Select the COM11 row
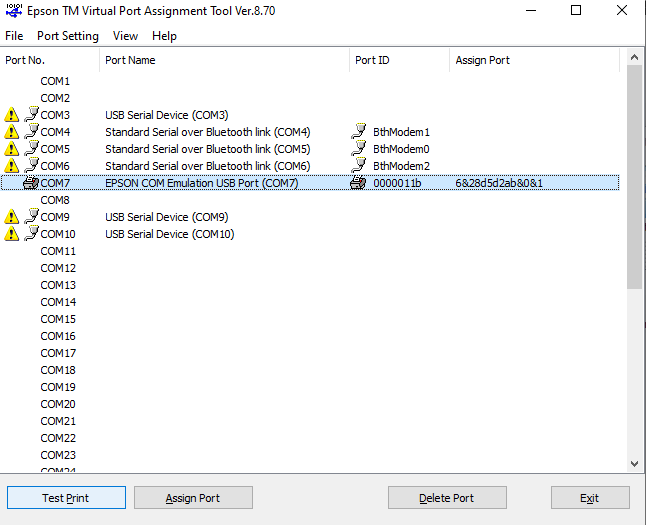The height and width of the screenshot is (525, 646). coord(310,251)
